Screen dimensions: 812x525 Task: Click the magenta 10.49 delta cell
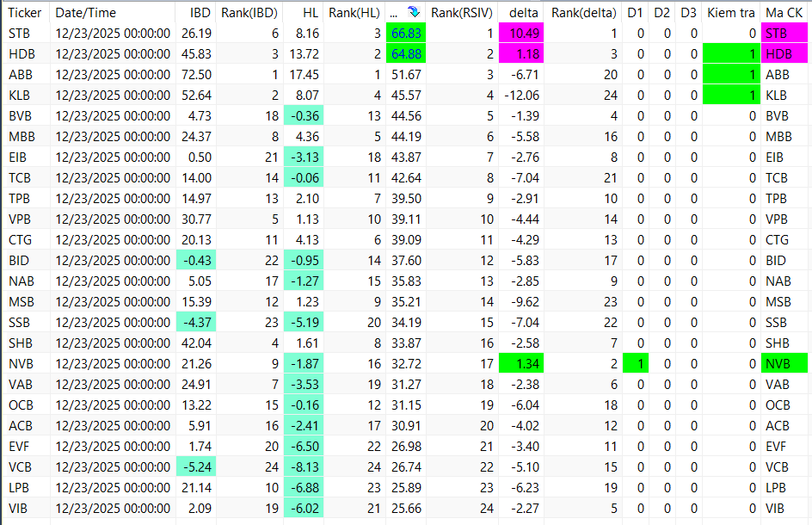[521, 34]
